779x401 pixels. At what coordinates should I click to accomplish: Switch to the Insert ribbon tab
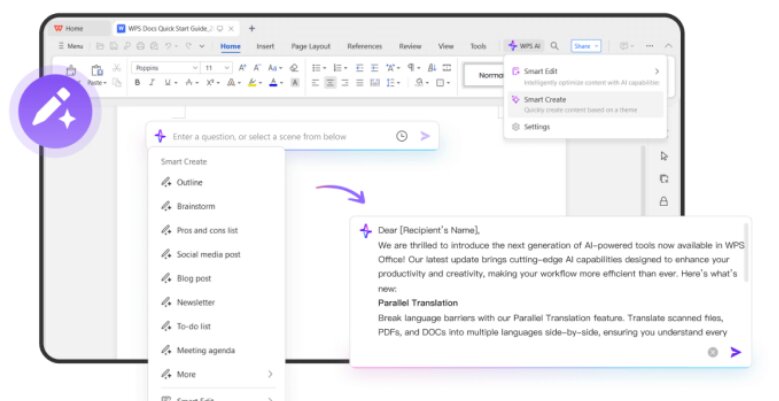pos(265,46)
